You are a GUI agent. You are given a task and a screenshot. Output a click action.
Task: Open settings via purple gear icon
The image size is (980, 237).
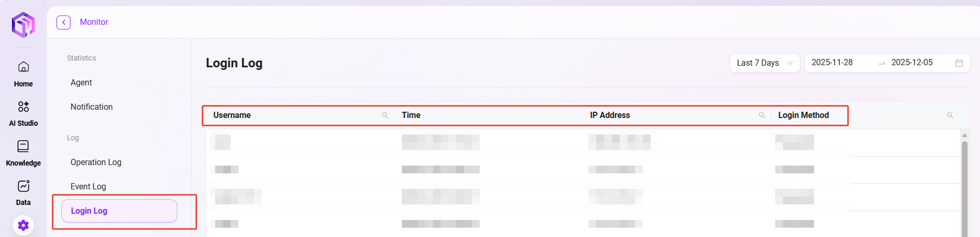point(23,225)
